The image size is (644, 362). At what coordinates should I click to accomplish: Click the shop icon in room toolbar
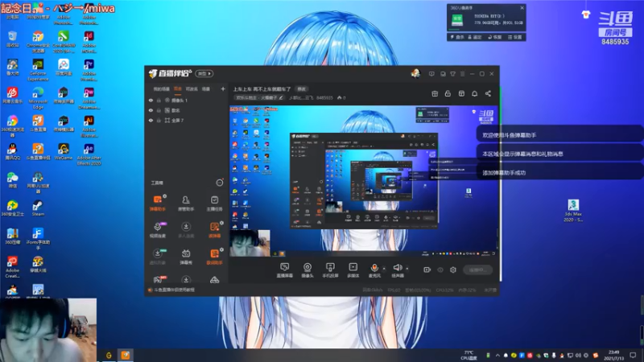[461, 93]
